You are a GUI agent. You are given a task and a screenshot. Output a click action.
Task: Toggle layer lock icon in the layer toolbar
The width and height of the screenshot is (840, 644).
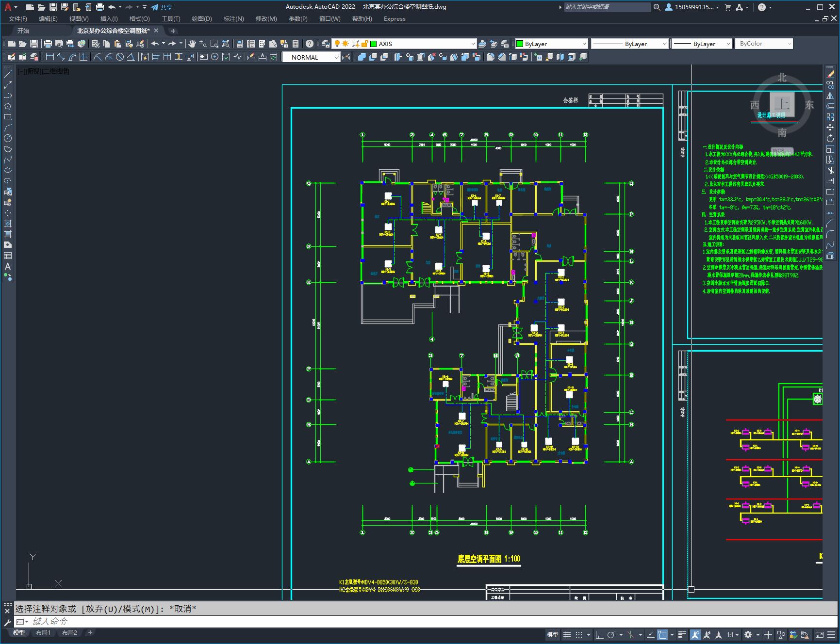pos(364,44)
